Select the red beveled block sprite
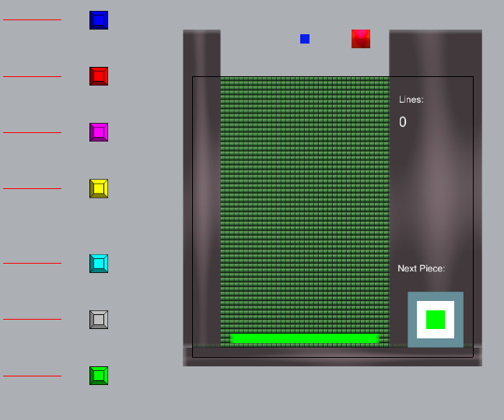This screenshot has height=420, width=504. pos(99,76)
